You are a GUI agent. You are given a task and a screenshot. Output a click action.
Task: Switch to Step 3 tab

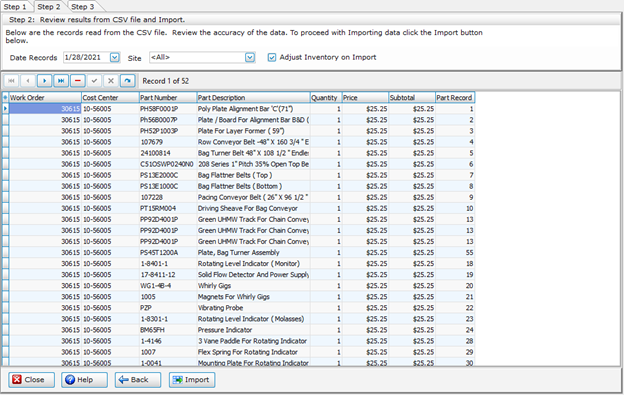tap(83, 7)
